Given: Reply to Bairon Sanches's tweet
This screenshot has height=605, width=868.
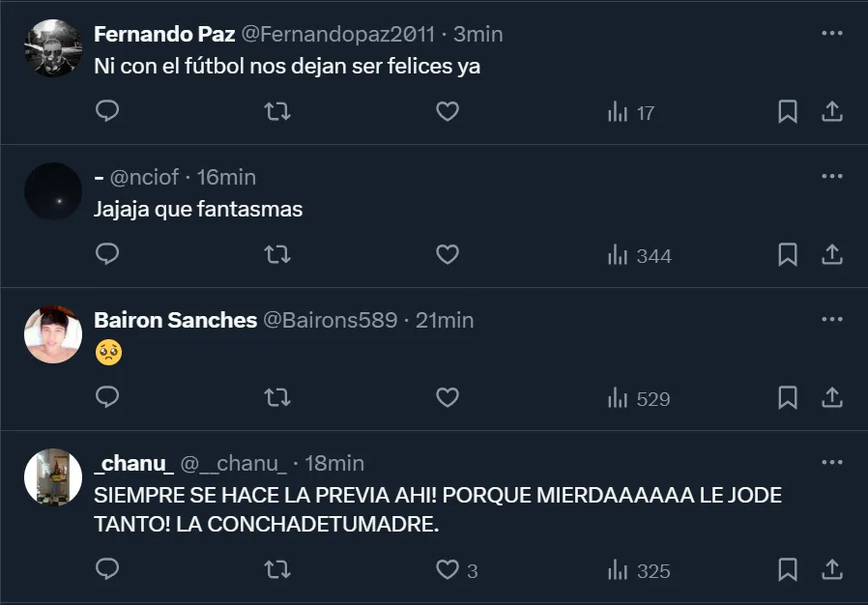Looking at the screenshot, I should [x=107, y=398].
